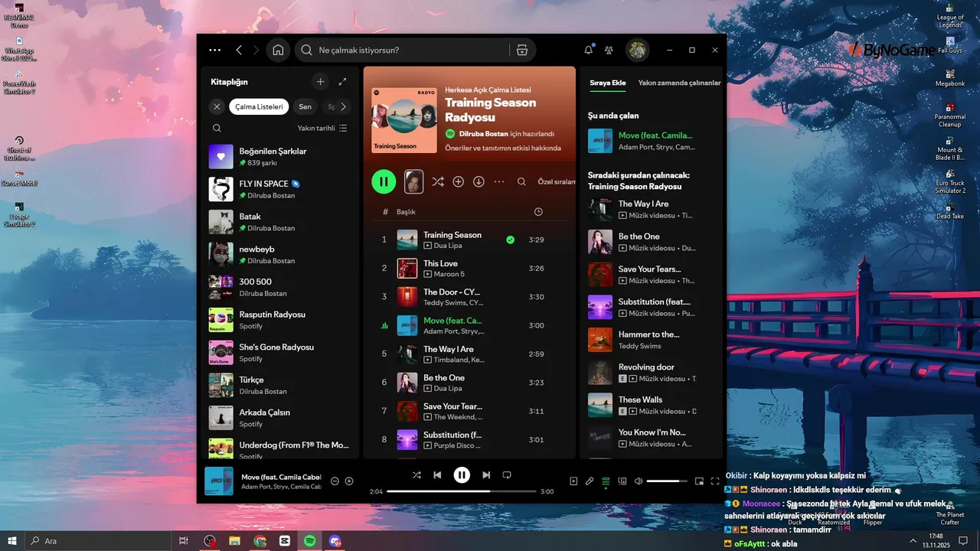This screenshot has height=551, width=980.
Task: Search in library using magnifier icon
Action: [x=217, y=129]
